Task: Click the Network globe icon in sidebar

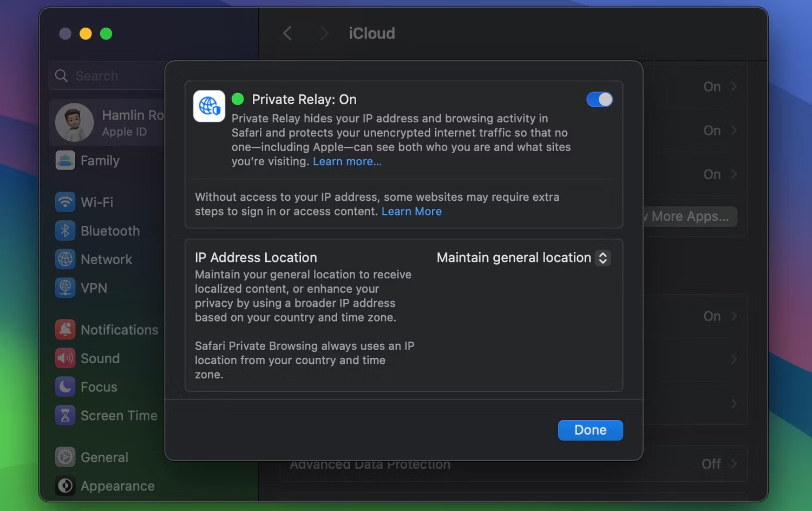Action: click(x=65, y=260)
